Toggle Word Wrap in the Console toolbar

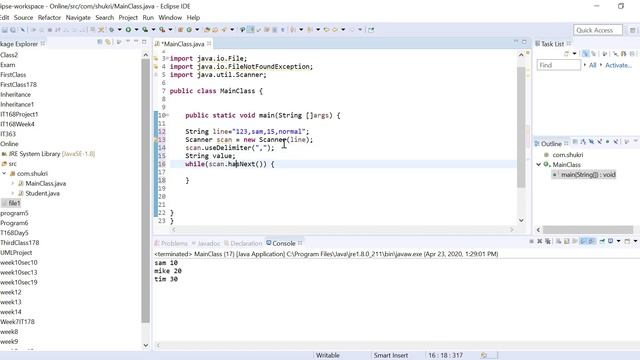pos(575,241)
